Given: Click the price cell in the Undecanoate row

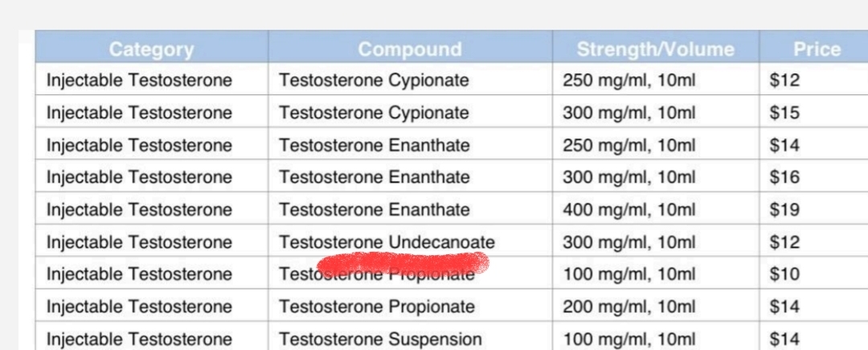Looking at the screenshot, I should click(x=784, y=242).
